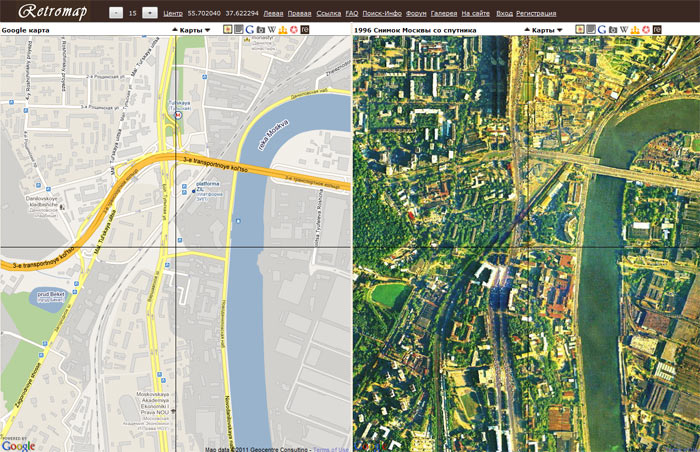
Task: Click the 'Google карта' pane title
Action: 25,30
